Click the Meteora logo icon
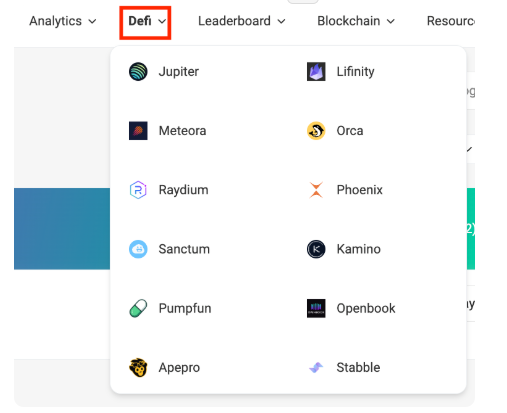The image size is (507, 413). (138, 131)
